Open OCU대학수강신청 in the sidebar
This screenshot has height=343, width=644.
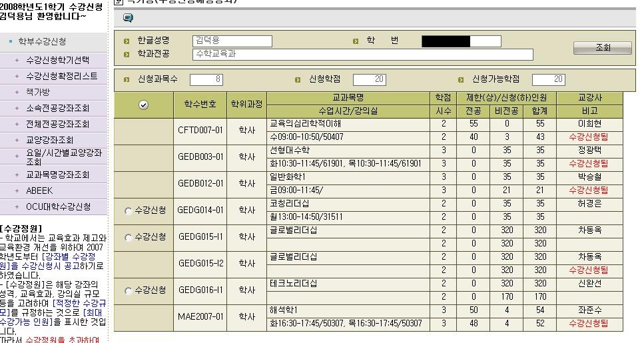point(59,206)
